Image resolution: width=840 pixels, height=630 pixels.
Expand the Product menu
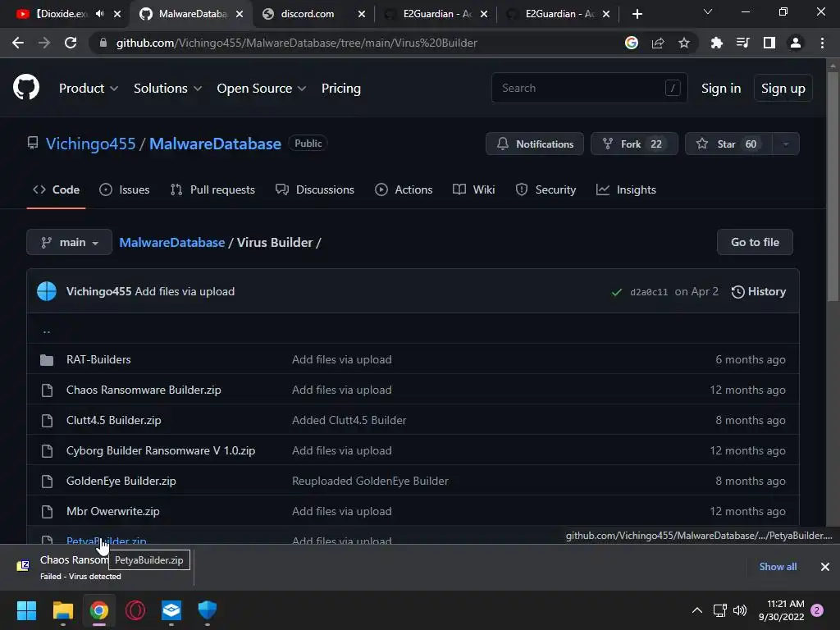pos(89,89)
